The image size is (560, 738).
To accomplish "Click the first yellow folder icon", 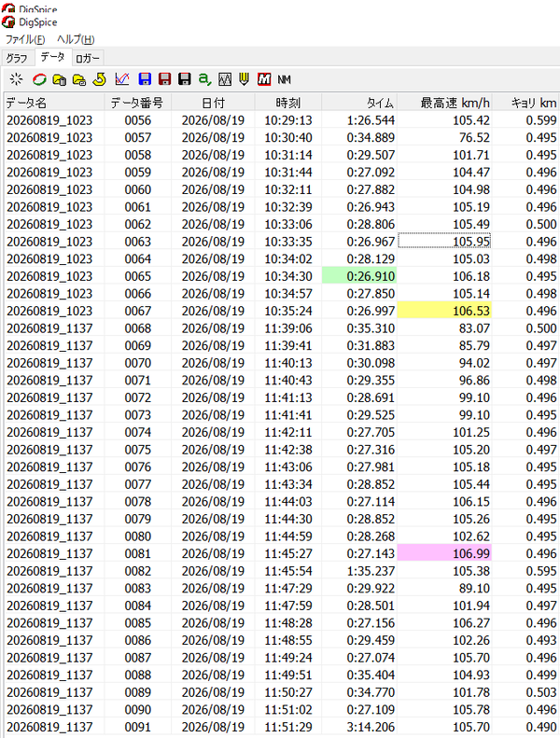I will pyautogui.click(x=60, y=79).
